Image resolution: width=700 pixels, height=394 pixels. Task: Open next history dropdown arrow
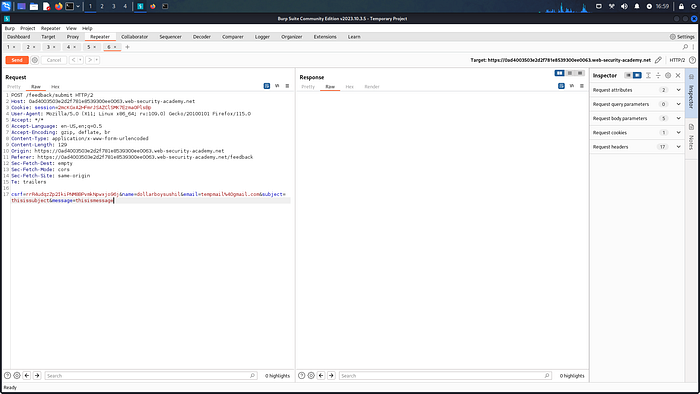click(x=97, y=60)
